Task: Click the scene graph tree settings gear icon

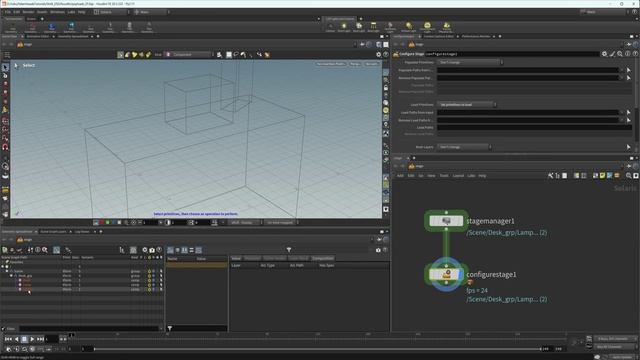Action: [144, 250]
